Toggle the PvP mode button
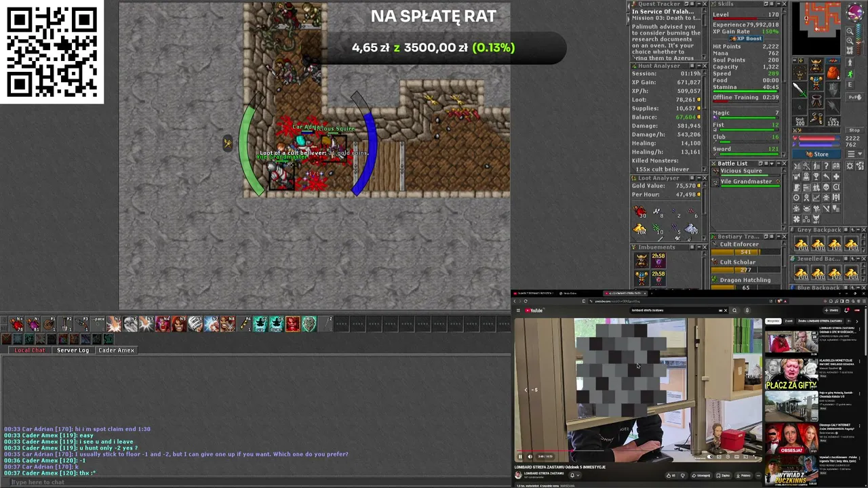Image resolution: width=868 pixels, height=488 pixels. (854, 97)
